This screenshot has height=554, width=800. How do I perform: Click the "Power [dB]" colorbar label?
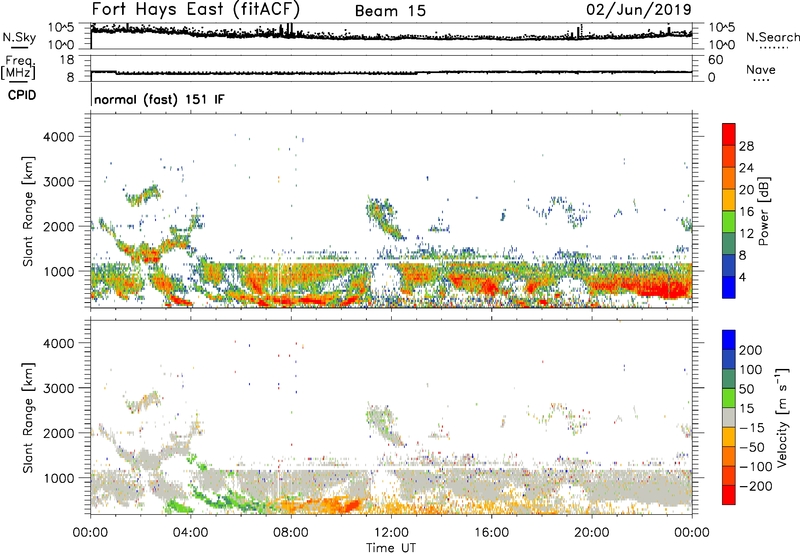(x=763, y=211)
